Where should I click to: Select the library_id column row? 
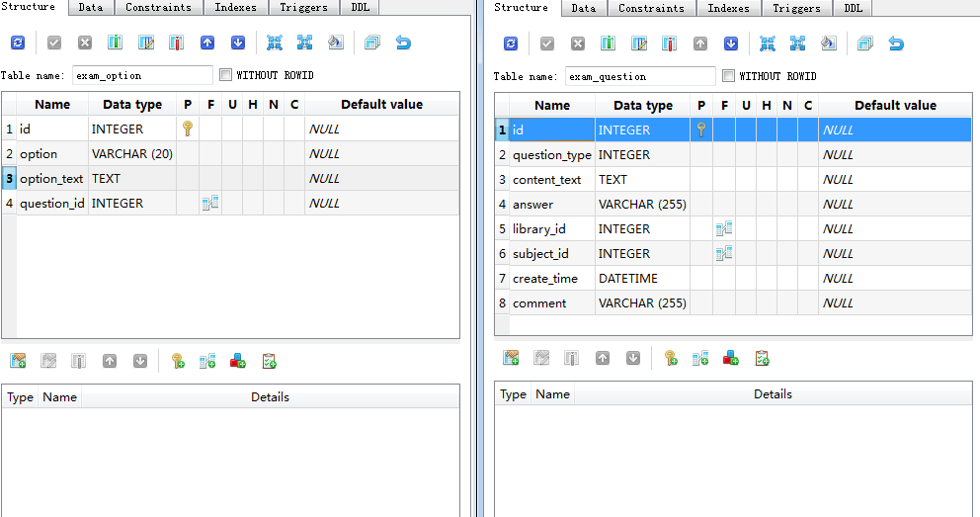[x=734, y=228]
